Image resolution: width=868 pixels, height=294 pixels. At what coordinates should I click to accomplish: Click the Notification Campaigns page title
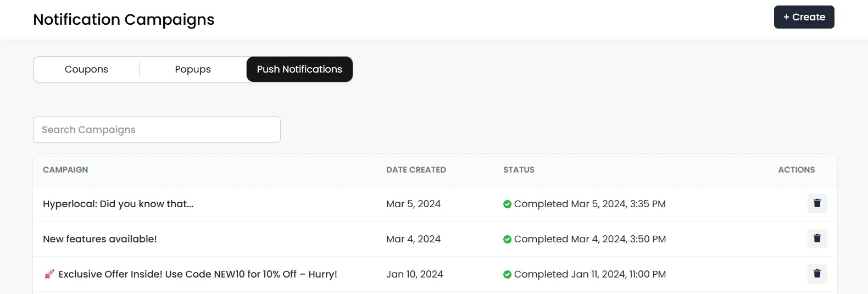124,20
